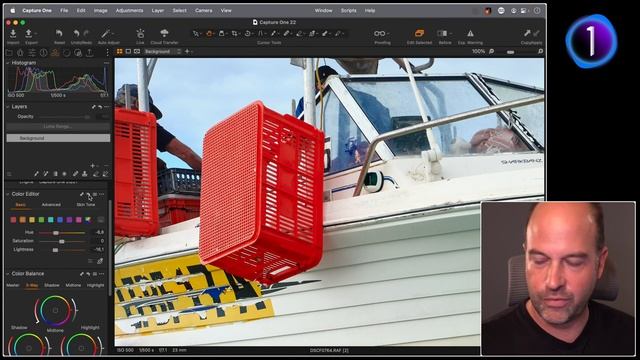Select the Crop cursor tool
640x360 pixels.
235,33
